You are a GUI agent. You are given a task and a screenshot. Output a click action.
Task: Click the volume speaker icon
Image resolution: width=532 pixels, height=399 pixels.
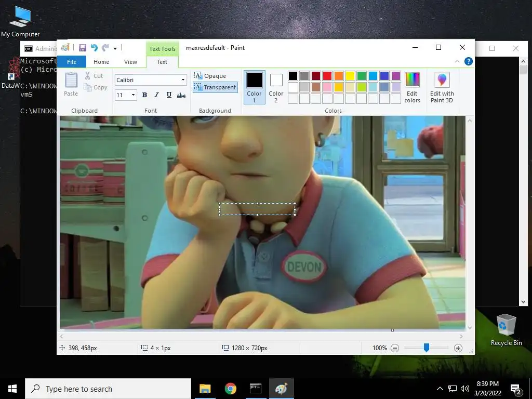pos(465,389)
